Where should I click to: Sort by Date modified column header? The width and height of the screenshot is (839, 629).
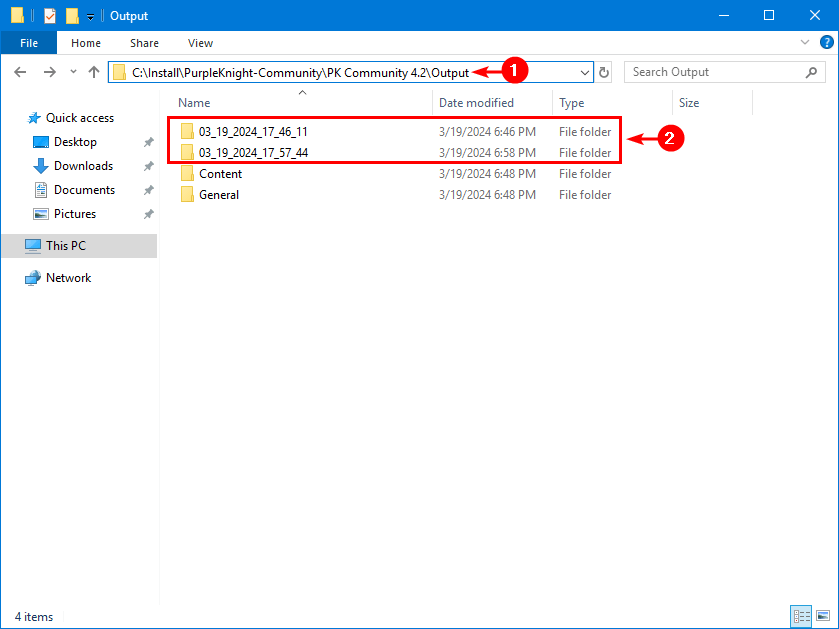tap(477, 103)
